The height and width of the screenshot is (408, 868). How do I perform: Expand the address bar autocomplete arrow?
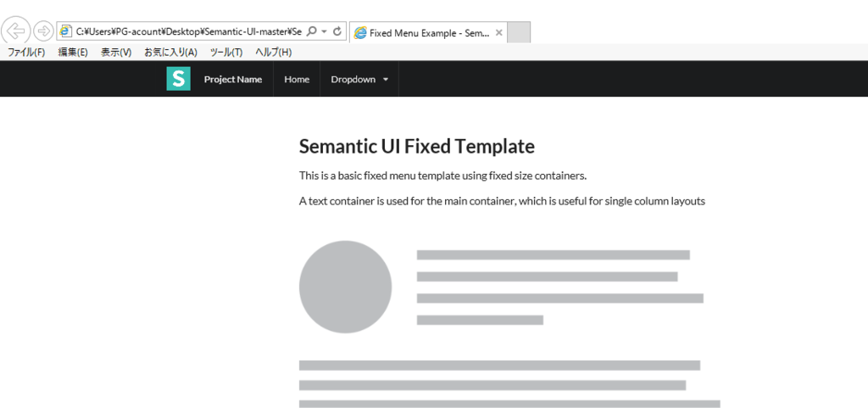(x=325, y=31)
